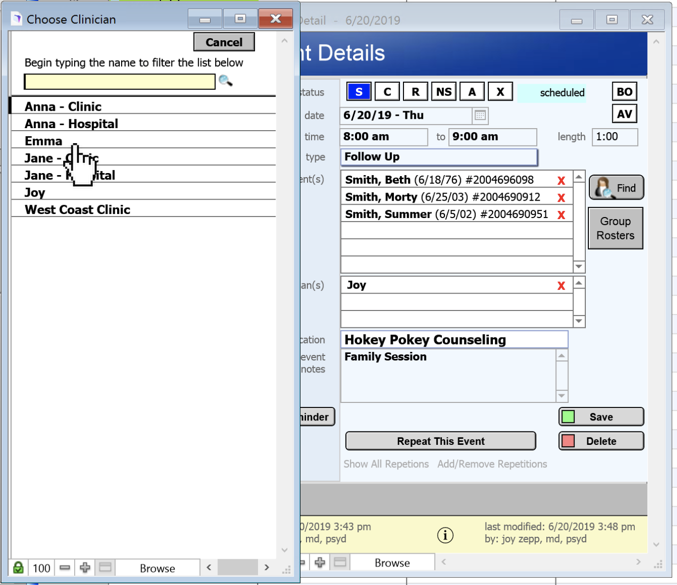Open the Browse mode menu in Choose Clinician window
The image size is (677, 585).
157,568
